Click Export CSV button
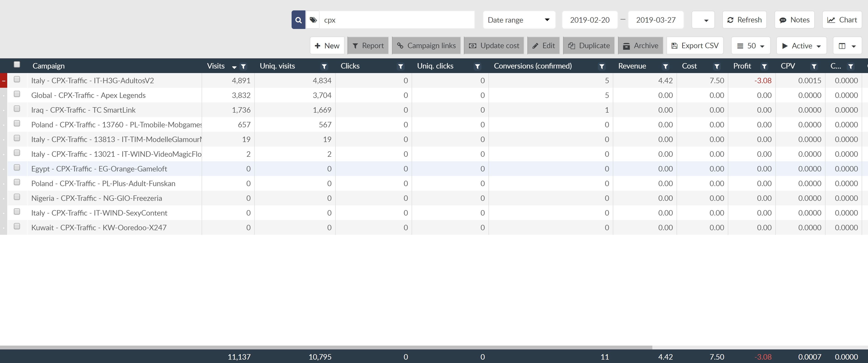Viewport: 868px width, 363px height. tap(695, 46)
